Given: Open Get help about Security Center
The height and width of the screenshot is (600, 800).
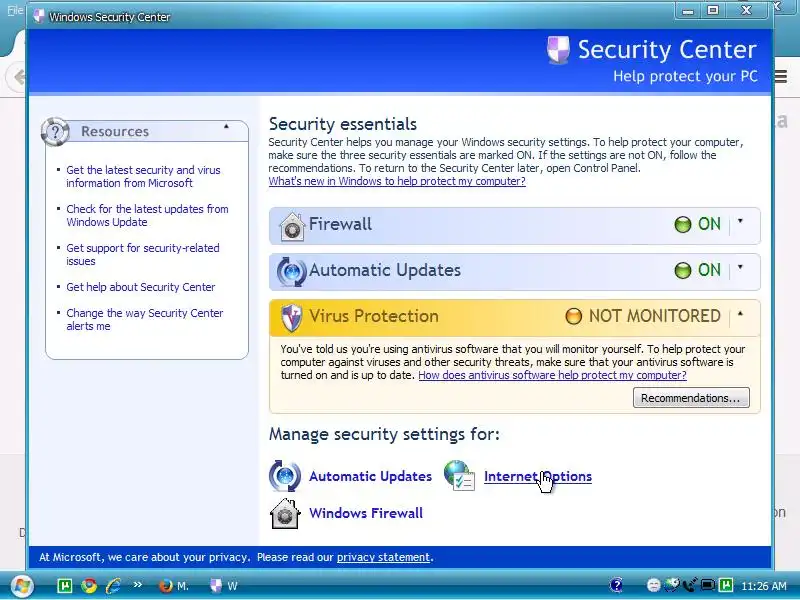Looking at the screenshot, I should point(141,287).
